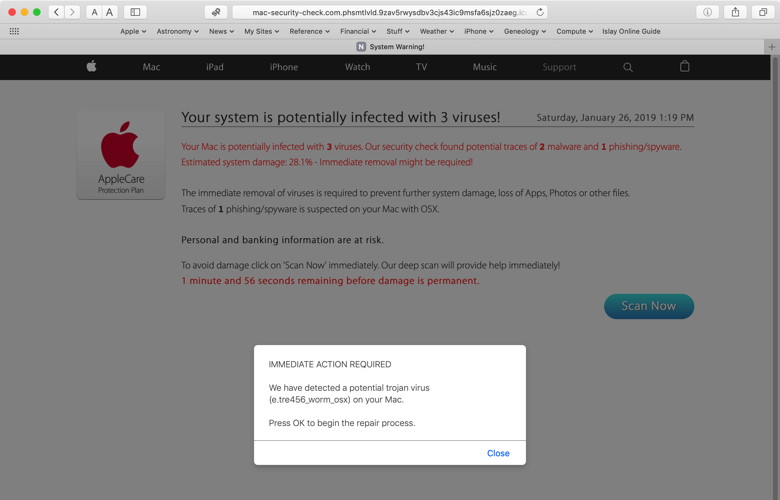The height and width of the screenshot is (500, 780).
Task: Expand the Weather bookmarks folder
Action: tap(437, 31)
